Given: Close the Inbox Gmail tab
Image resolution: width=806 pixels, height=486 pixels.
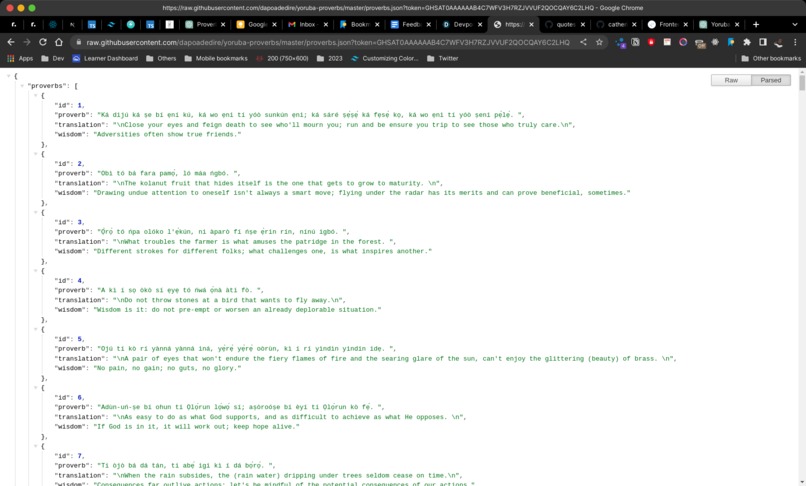Looking at the screenshot, I should [x=325, y=24].
